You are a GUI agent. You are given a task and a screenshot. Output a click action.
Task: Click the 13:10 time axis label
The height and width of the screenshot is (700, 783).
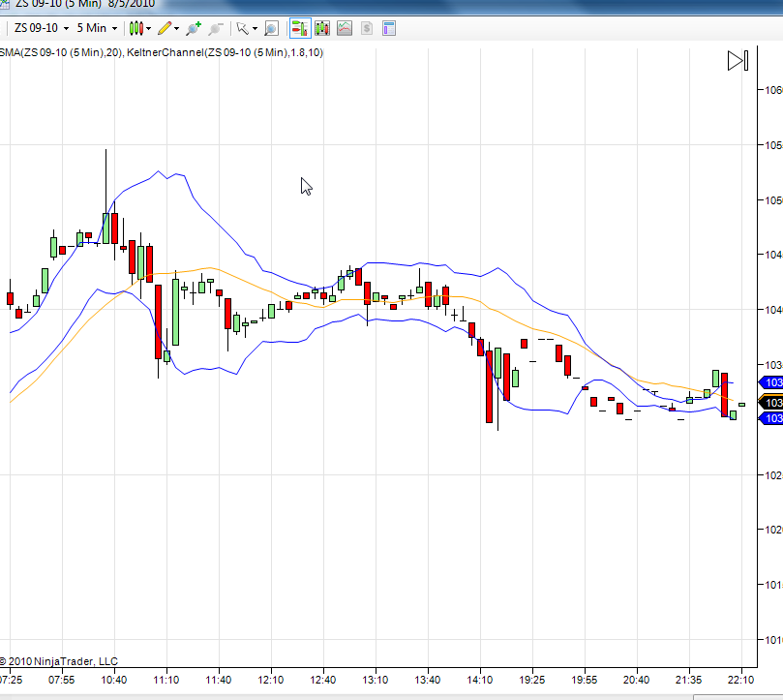point(375,680)
